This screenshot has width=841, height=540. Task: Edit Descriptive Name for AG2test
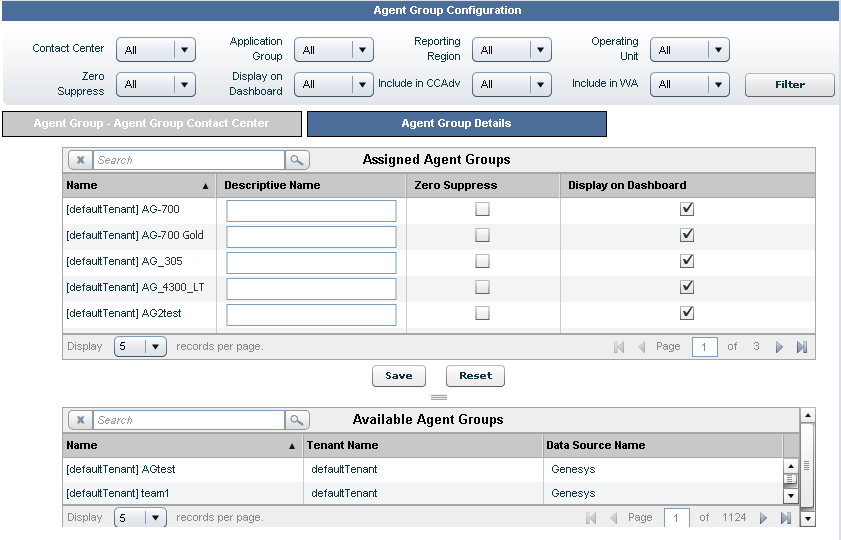311,315
